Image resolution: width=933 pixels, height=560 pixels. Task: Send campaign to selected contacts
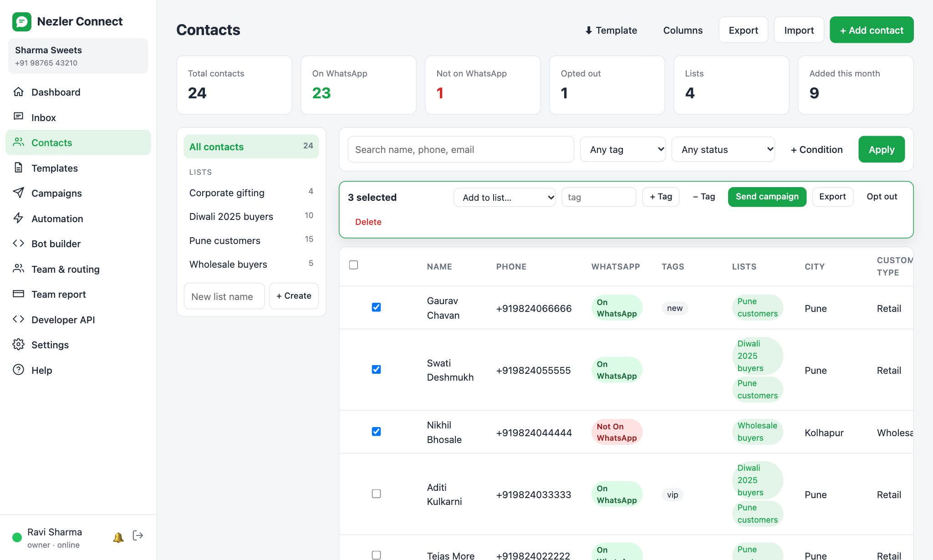click(767, 197)
